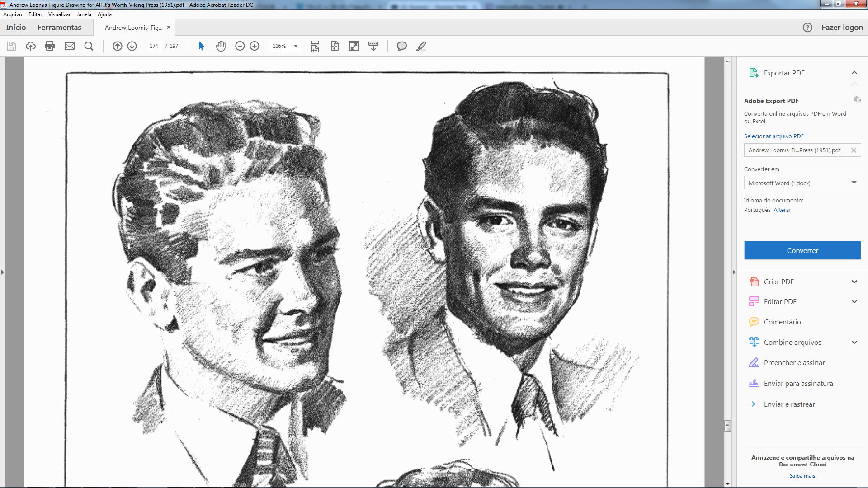
Task: Remove selected PDF file with X
Action: (x=854, y=150)
